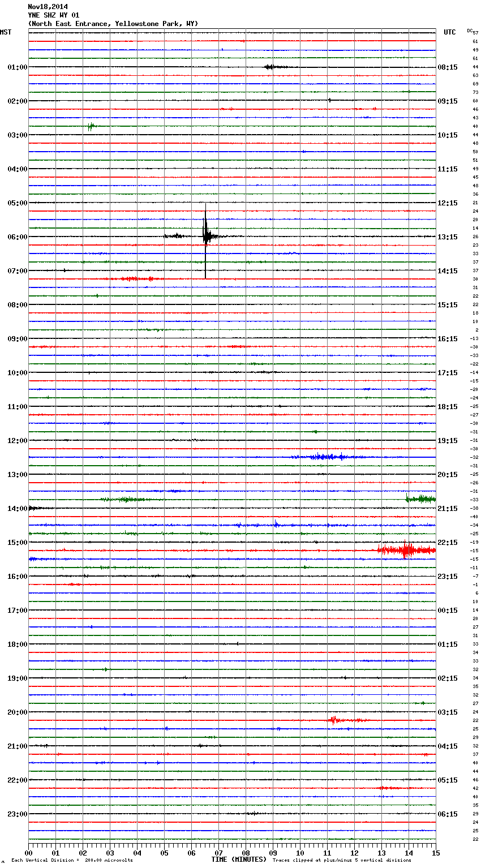Click the 13:15 UTC time label
This screenshot has width=481, height=868.
pyautogui.click(x=448, y=237)
